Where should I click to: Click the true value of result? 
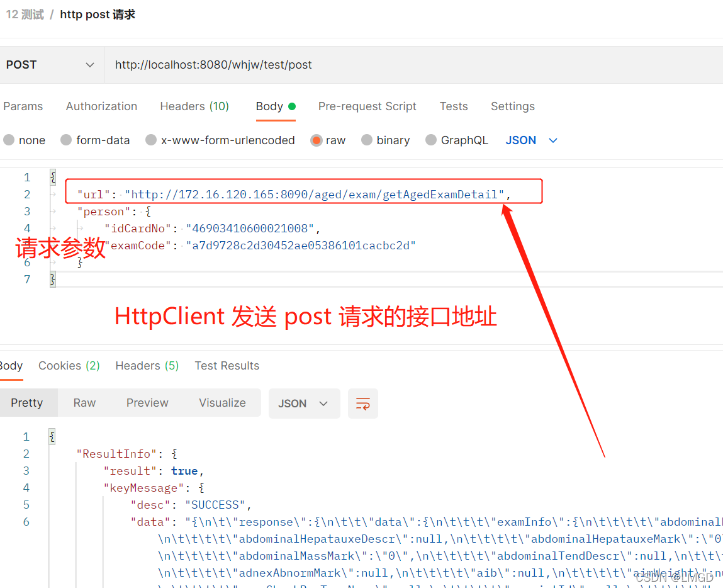tap(184, 471)
